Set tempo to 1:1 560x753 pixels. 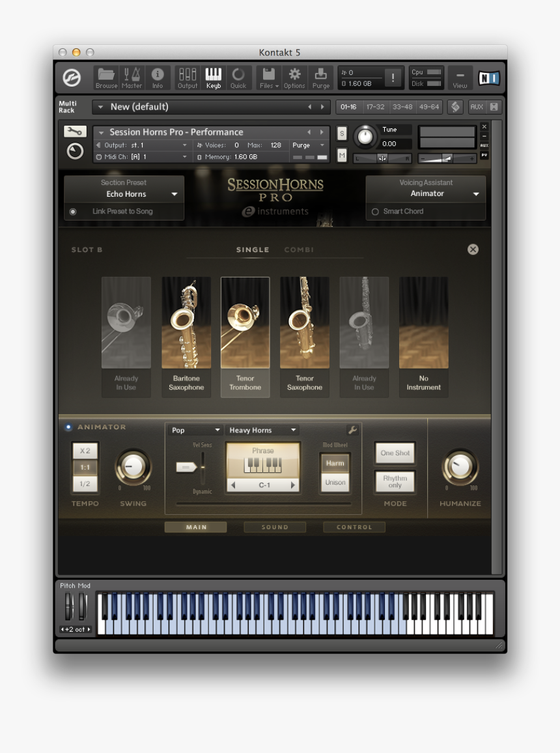pyautogui.click(x=85, y=467)
